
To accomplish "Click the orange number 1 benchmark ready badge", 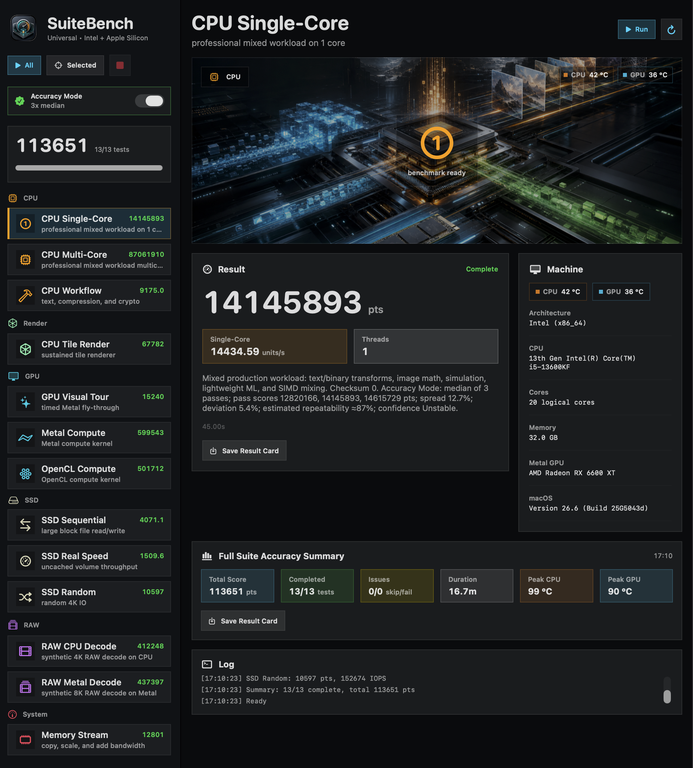I will coord(436,143).
